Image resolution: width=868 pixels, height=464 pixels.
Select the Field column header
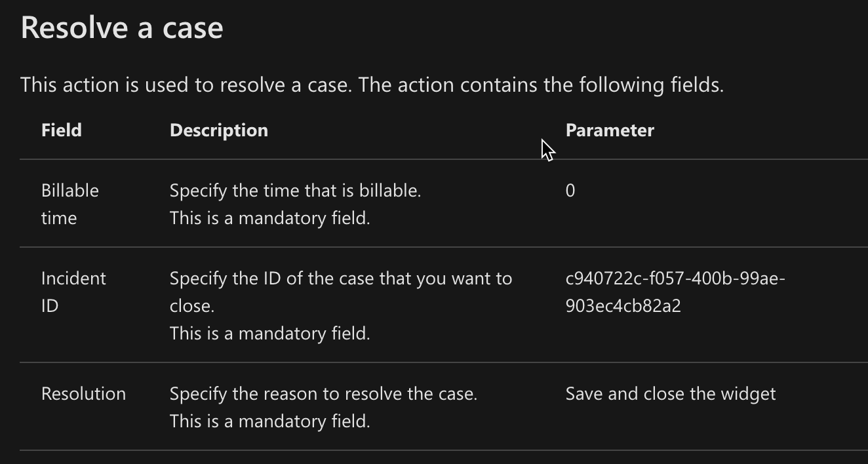click(62, 130)
